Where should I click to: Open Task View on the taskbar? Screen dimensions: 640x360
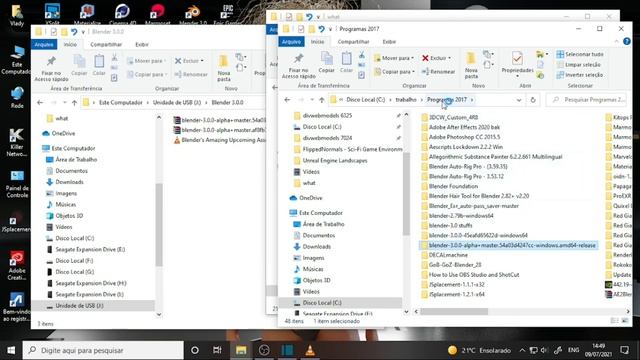(217, 350)
